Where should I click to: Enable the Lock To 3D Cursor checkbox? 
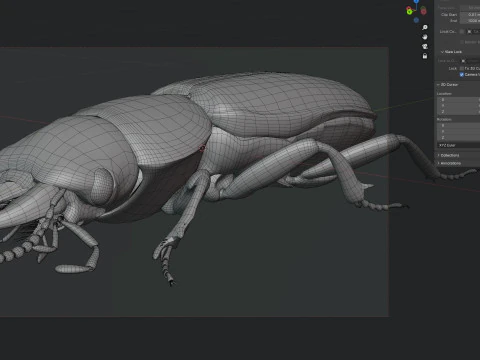(x=462, y=68)
